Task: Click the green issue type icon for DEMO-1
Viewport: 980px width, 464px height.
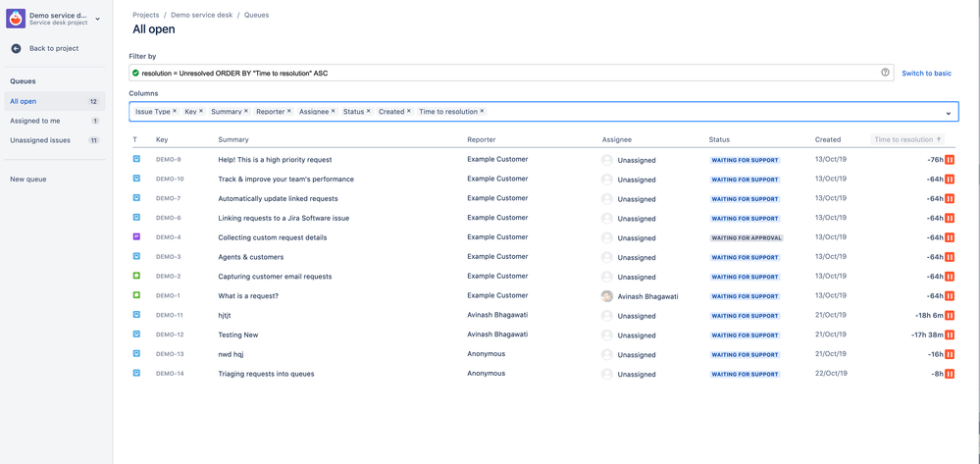Action: tap(136, 295)
